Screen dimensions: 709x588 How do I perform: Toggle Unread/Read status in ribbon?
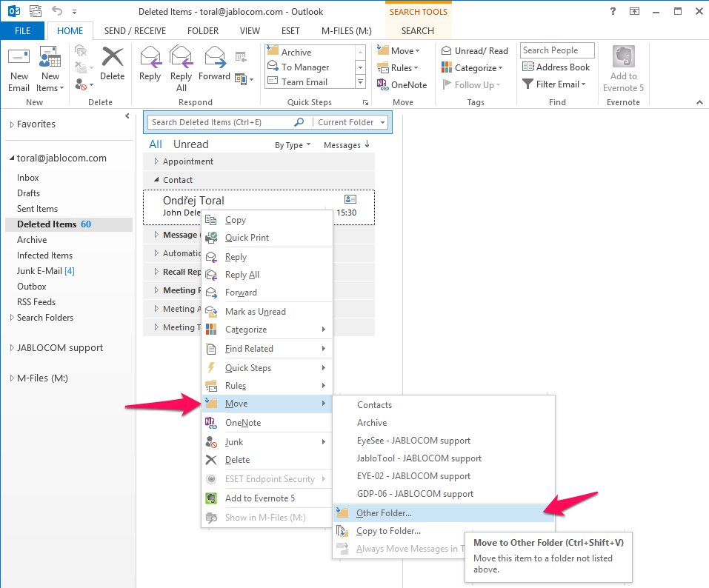475,51
